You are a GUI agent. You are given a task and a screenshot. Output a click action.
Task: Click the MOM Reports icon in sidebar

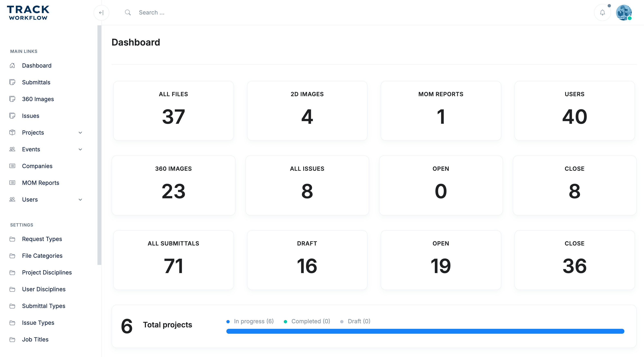12,183
